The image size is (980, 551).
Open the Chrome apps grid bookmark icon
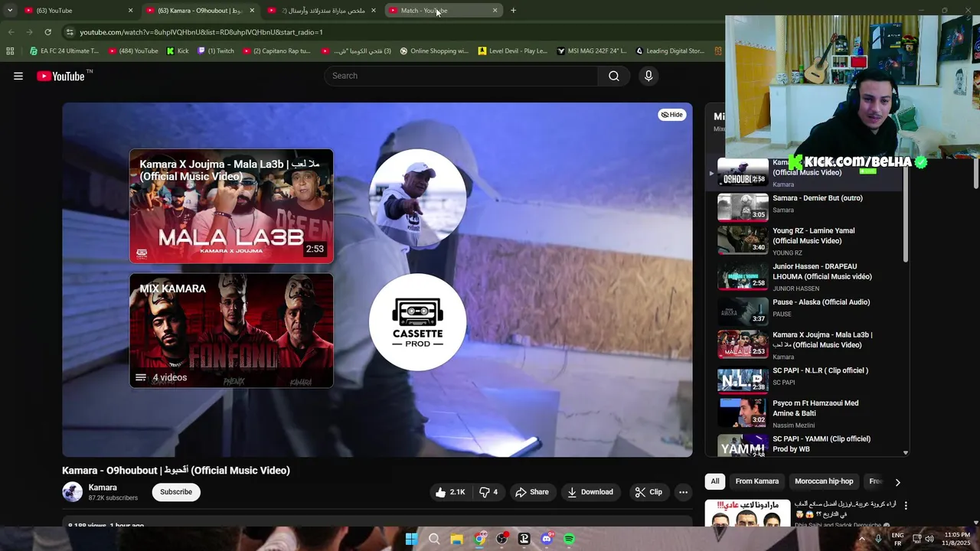[10, 51]
